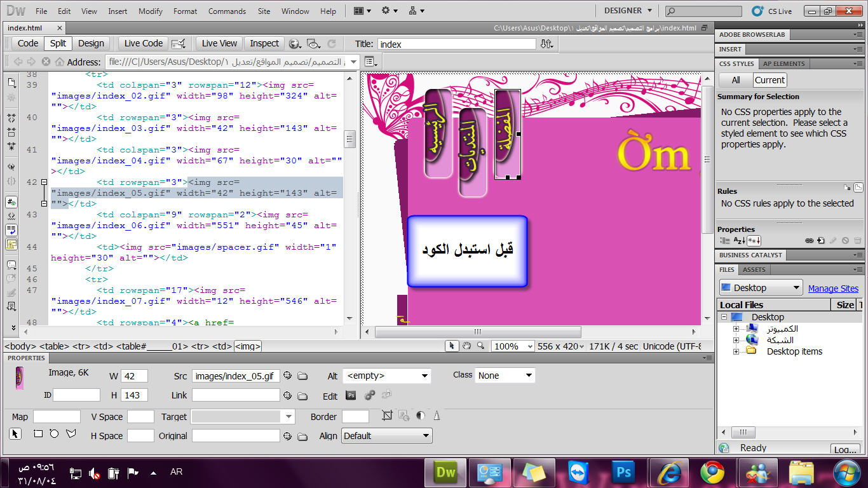Click the Brightness and Contrast icon
Image resolution: width=868 pixels, height=488 pixels.
pos(420,416)
